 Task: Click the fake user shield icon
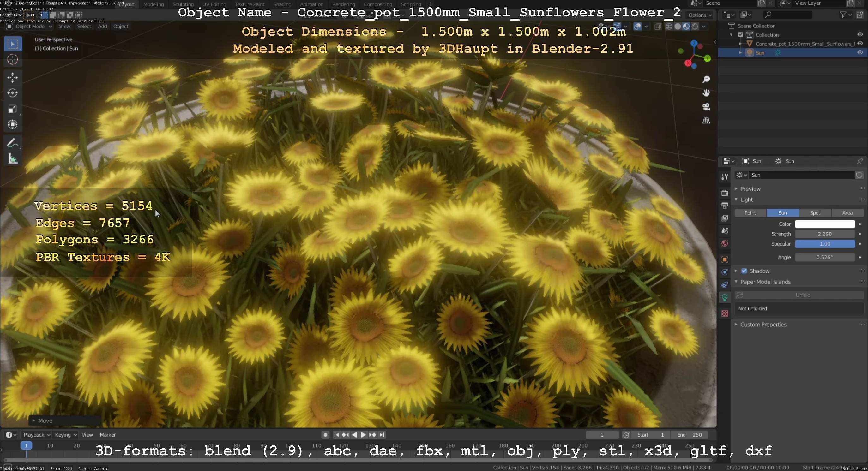[859, 175]
